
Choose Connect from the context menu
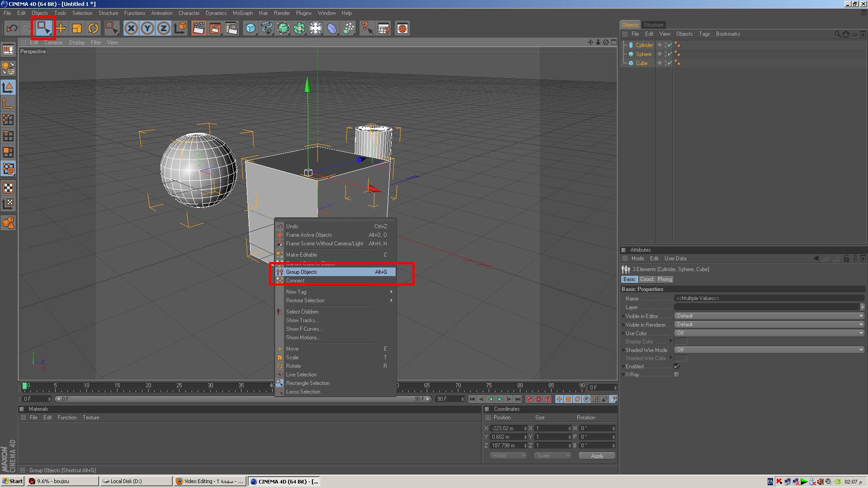pyautogui.click(x=335, y=281)
